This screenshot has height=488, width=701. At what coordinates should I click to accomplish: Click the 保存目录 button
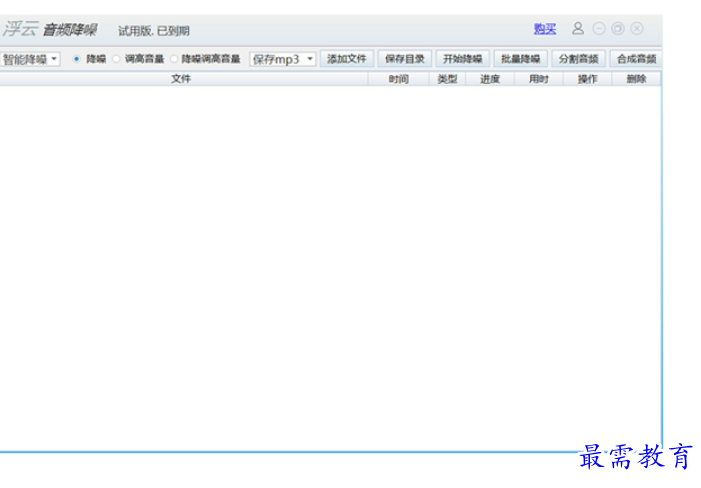pyautogui.click(x=405, y=59)
